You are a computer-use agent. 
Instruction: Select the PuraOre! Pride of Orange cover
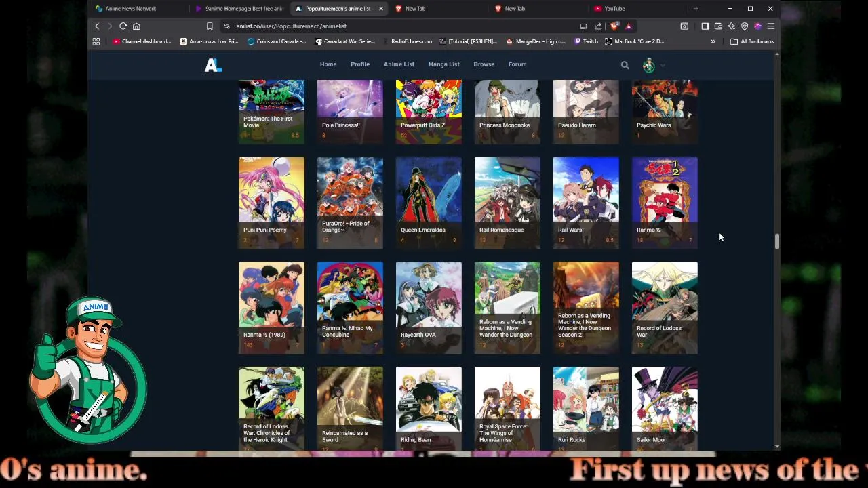click(x=350, y=203)
